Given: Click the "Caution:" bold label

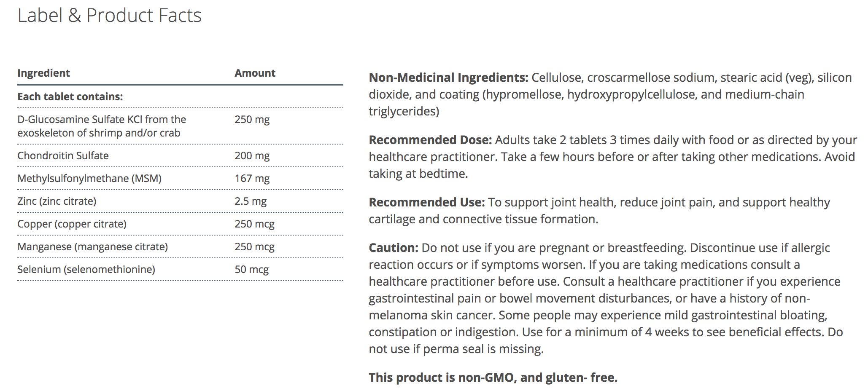Looking at the screenshot, I should 393,248.
